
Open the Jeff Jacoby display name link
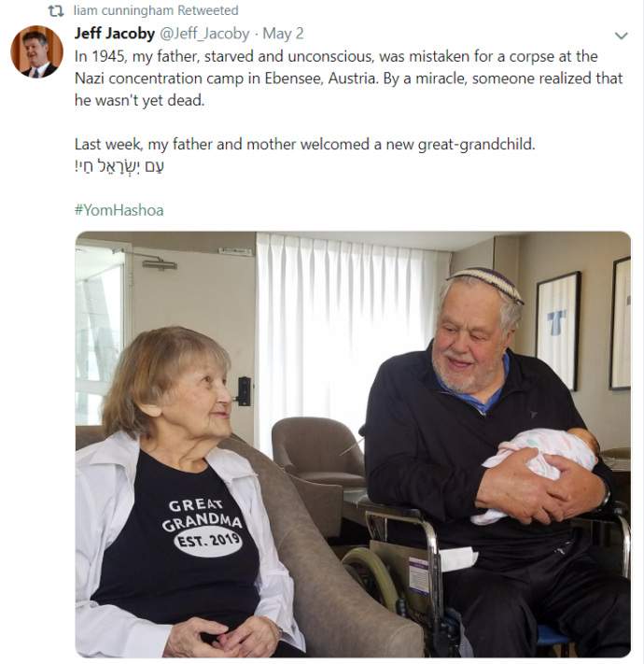pyautogui.click(x=115, y=34)
